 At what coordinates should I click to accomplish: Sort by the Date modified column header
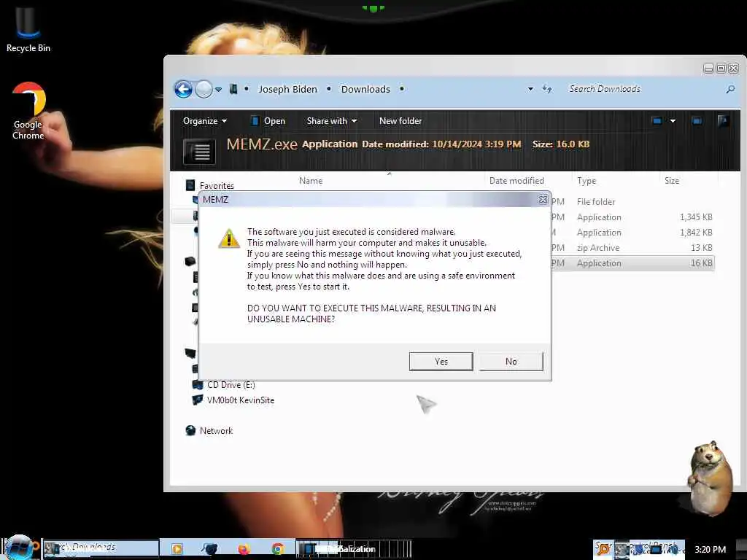516,181
